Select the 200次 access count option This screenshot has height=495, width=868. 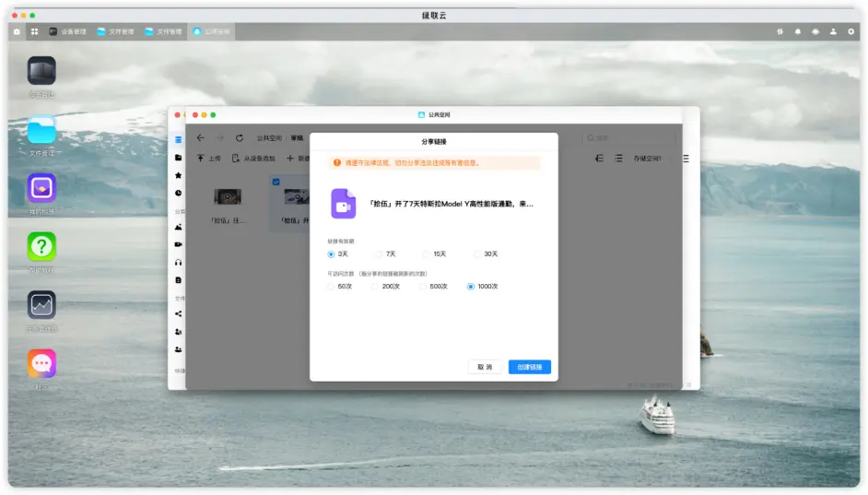pos(376,287)
